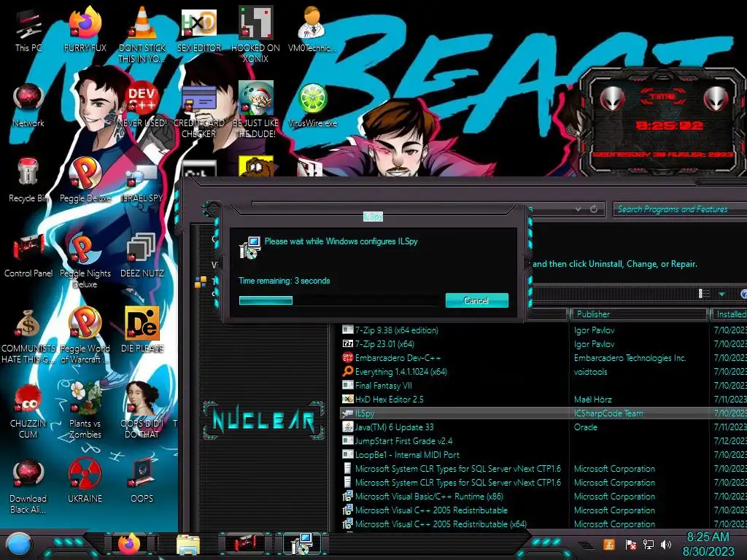Sort by the Installed On column header

pyautogui.click(x=729, y=314)
